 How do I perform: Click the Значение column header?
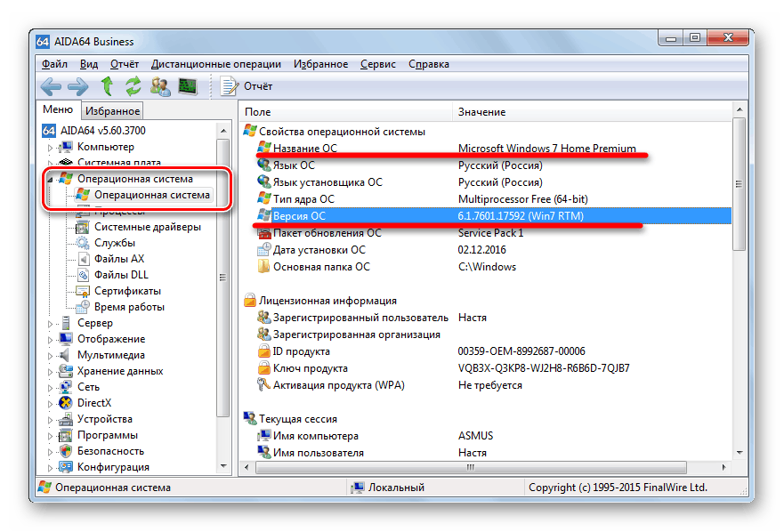pos(592,112)
